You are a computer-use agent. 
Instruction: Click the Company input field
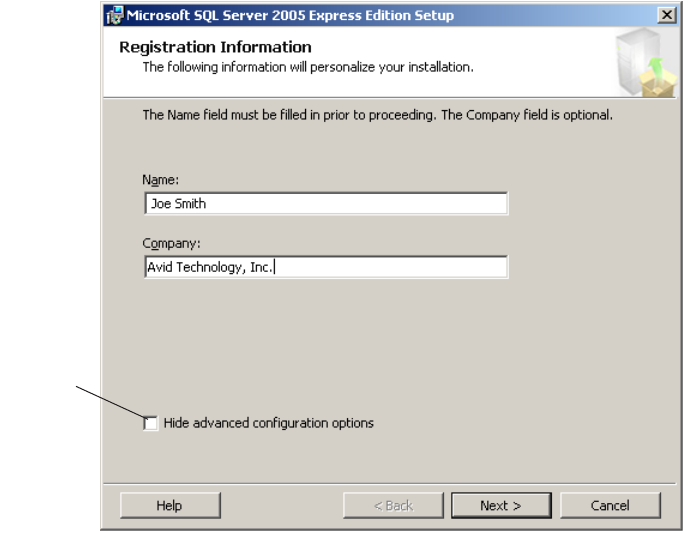point(326,267)
